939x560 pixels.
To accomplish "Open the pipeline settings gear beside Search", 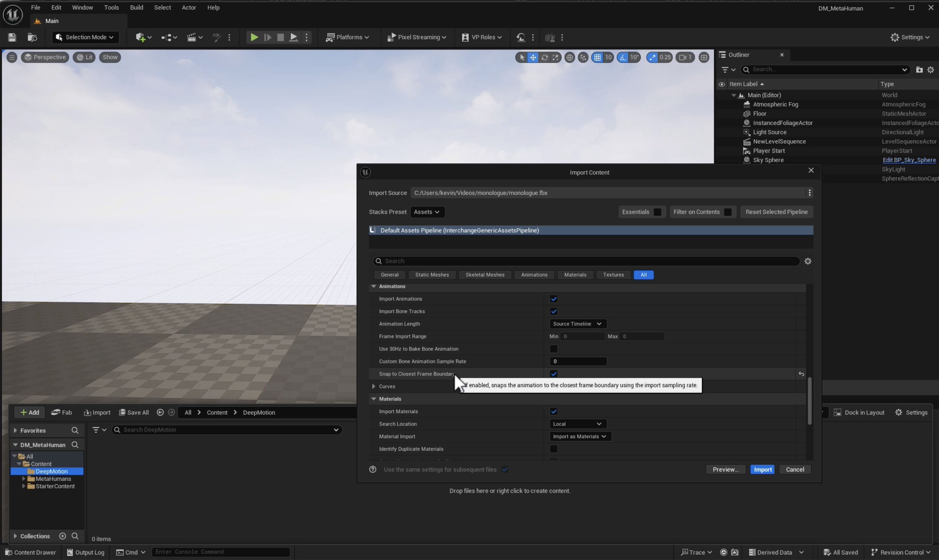I will [808, 261].
